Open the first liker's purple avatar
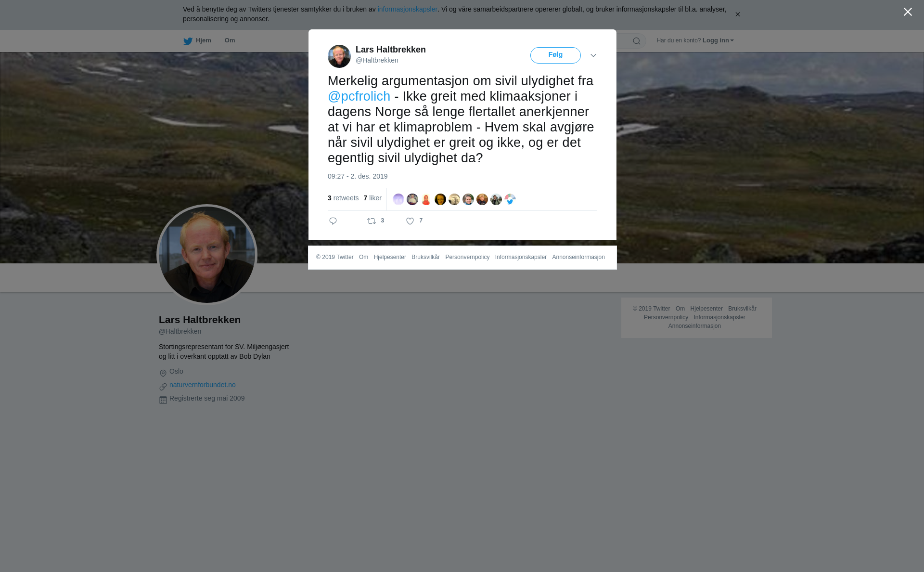The height and width of the screenshot is (572, 924). pos(398,199)
